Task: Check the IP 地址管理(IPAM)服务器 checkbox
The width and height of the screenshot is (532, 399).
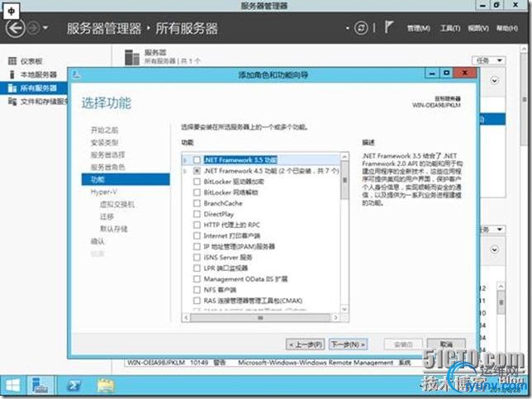Action: 197,246
